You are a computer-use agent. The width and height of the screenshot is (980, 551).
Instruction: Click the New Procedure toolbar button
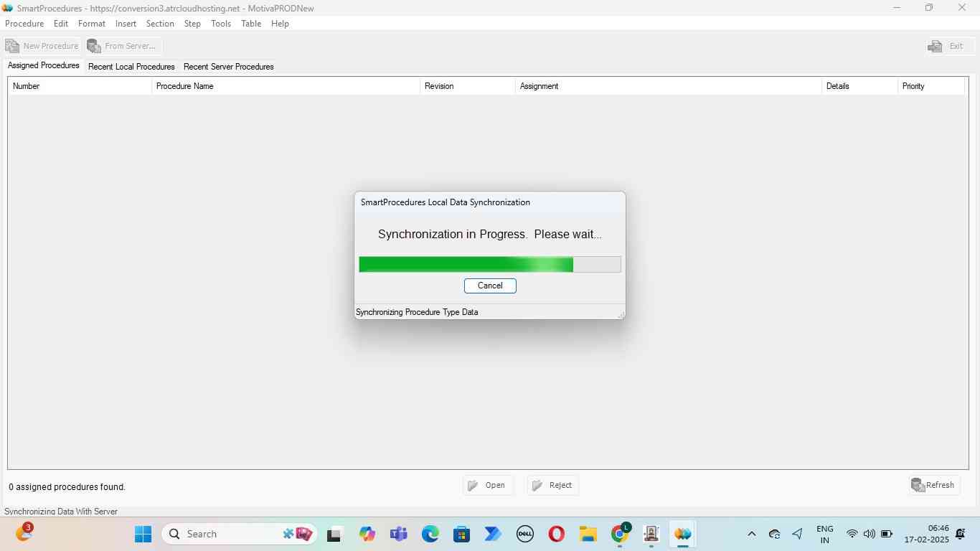click(x=42, y=46)
